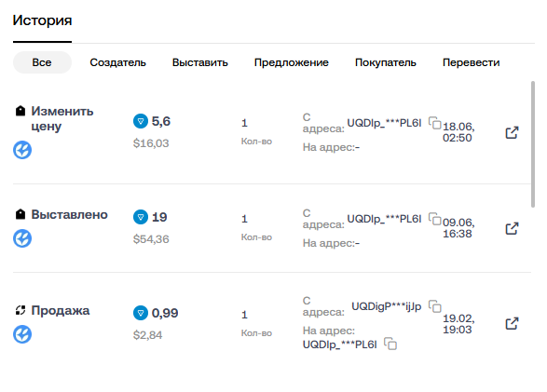Click marketplace logo under Изменить цену
This screenshot has height=392, width=547.
tap(22, 150)
